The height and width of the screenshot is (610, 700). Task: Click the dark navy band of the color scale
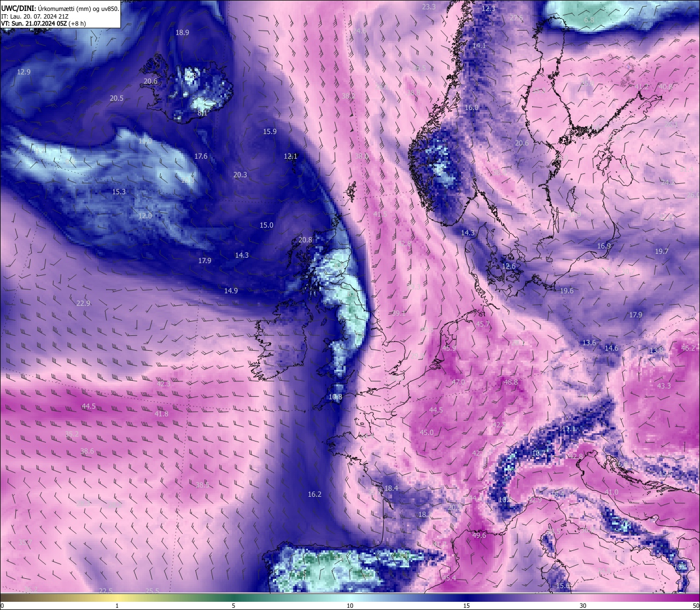coord(466,597)
